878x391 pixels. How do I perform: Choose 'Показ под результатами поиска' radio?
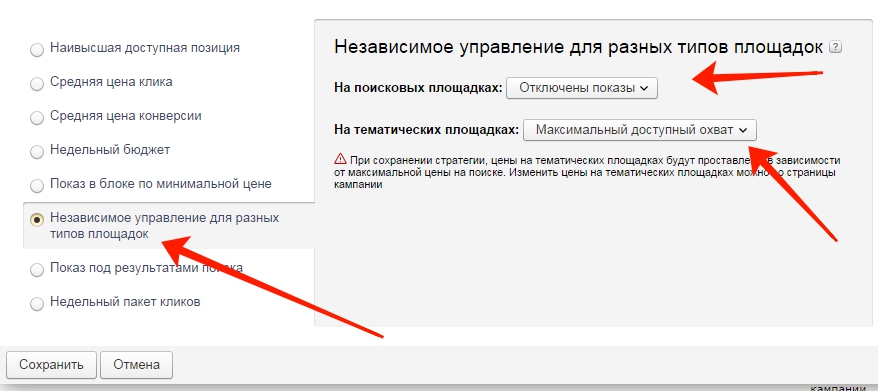(37, 270)
